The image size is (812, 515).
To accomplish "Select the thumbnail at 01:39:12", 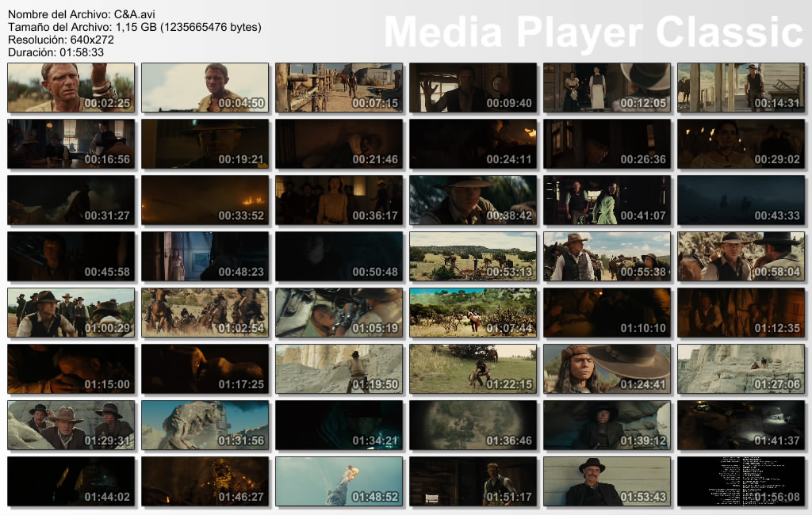I will (607, 425).
